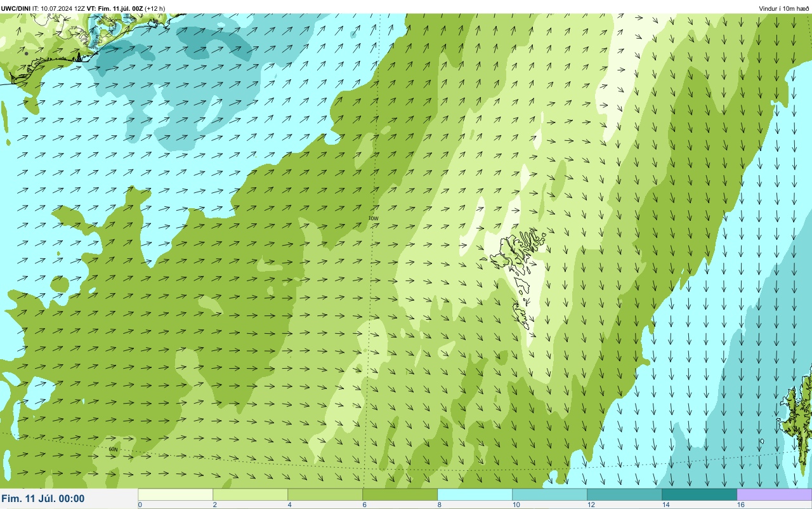The width and height of the screenshot is (812, 509).
Task: Select the 4–6 green legend swatch
Action: coord(325,494)
